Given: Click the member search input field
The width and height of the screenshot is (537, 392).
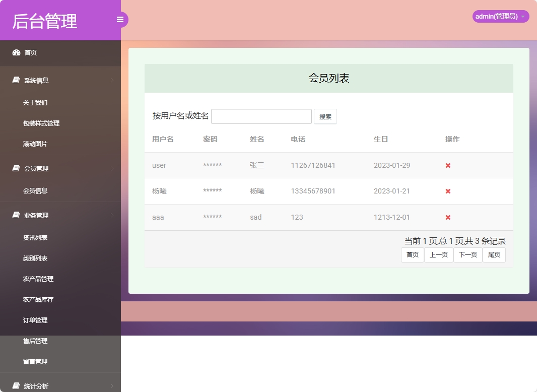Looking at the screenshot, I should [261, 116].
